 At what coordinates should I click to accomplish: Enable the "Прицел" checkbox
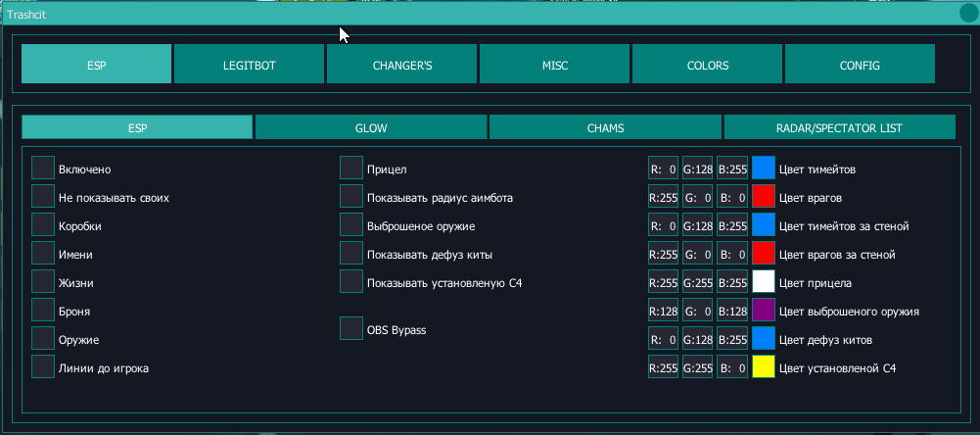[351, 169]
